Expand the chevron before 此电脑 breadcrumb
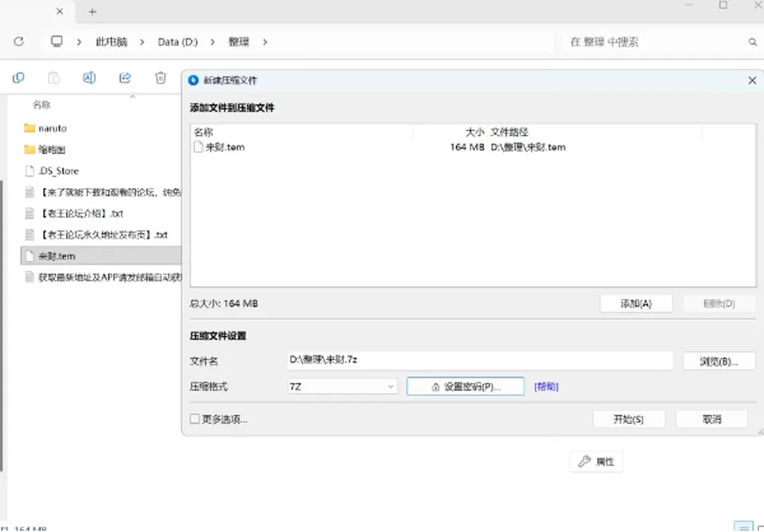This screenshot has width=764, height=532. (79, 42)
